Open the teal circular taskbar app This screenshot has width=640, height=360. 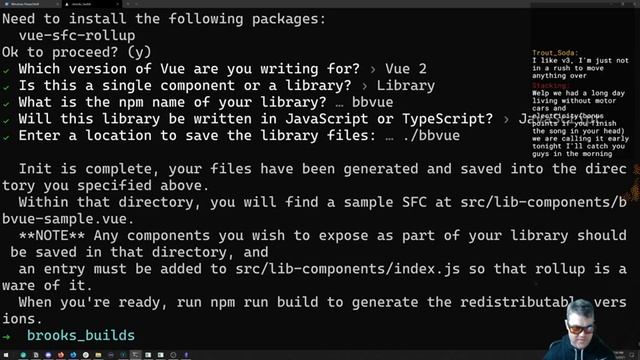[23, 355]
